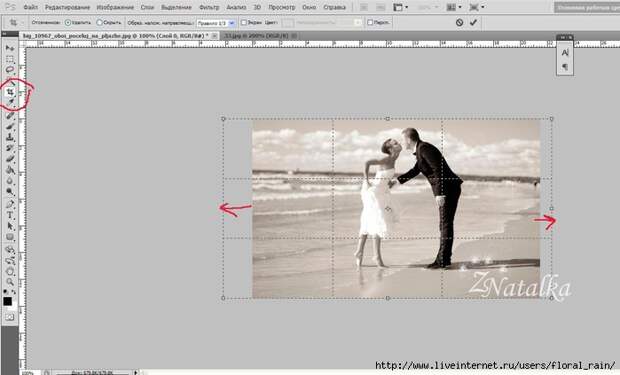The width and height of the screenshot is (620, 375).
Task: Close the 33.jpg document tab
Action: pyautogui.click(x=294, y=36)
